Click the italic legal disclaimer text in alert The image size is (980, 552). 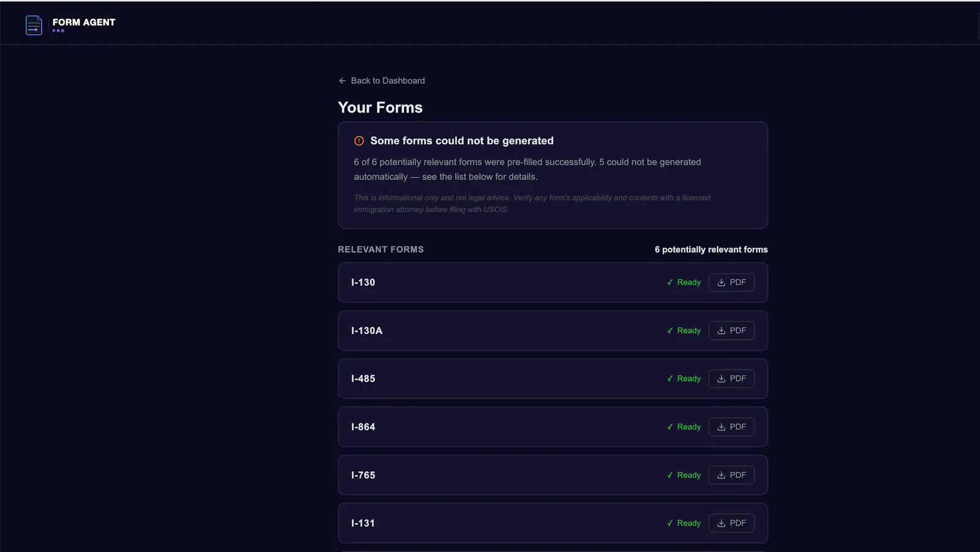coord(532,203)
